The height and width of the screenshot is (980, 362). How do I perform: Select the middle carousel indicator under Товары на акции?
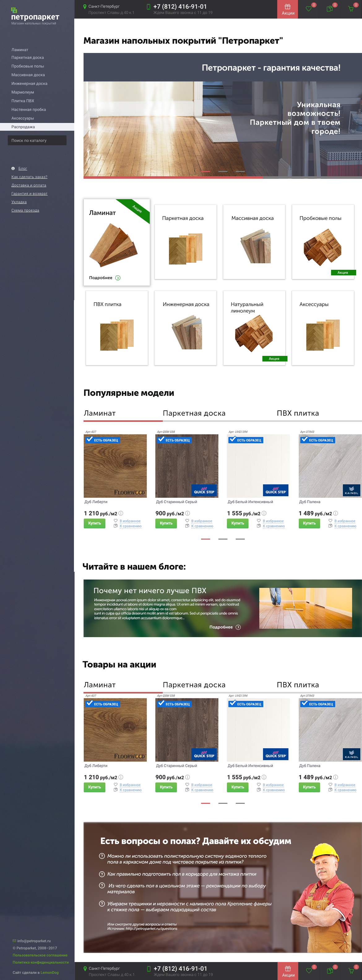[x=222, y=803]
